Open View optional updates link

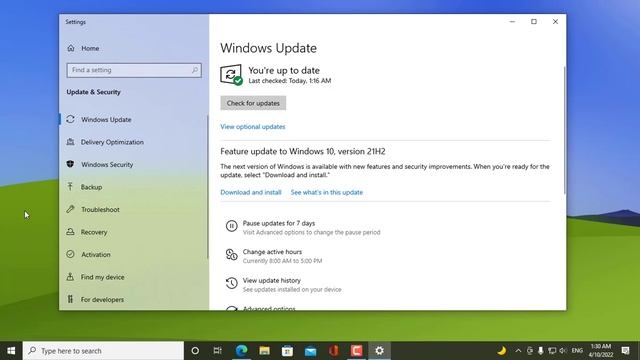(x=253, y=127)
